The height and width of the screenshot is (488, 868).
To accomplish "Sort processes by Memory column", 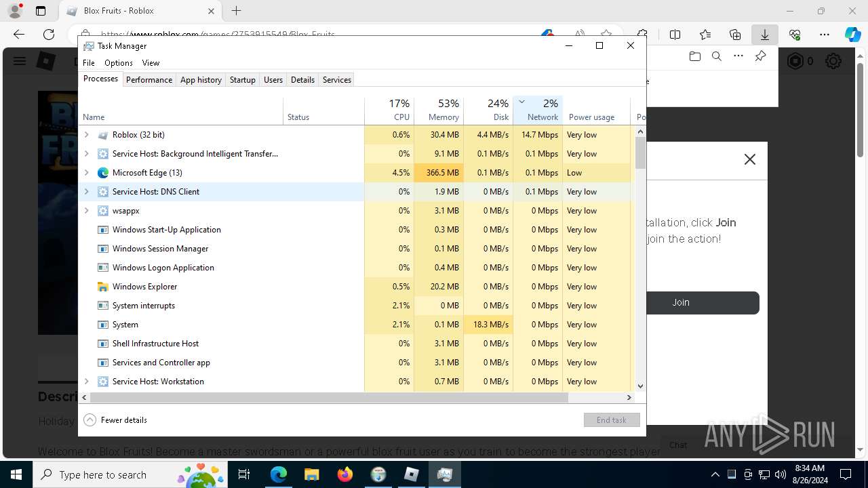I will pos(439,110).
